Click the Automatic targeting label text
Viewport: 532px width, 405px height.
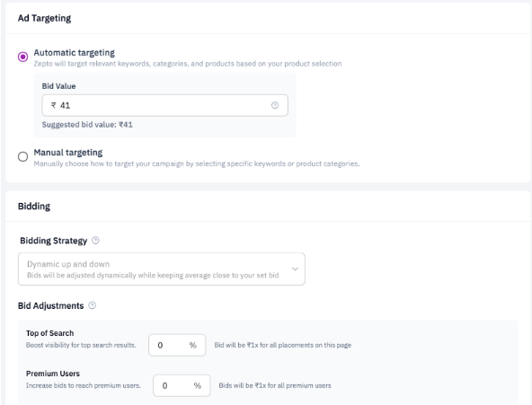pos(74,52)
